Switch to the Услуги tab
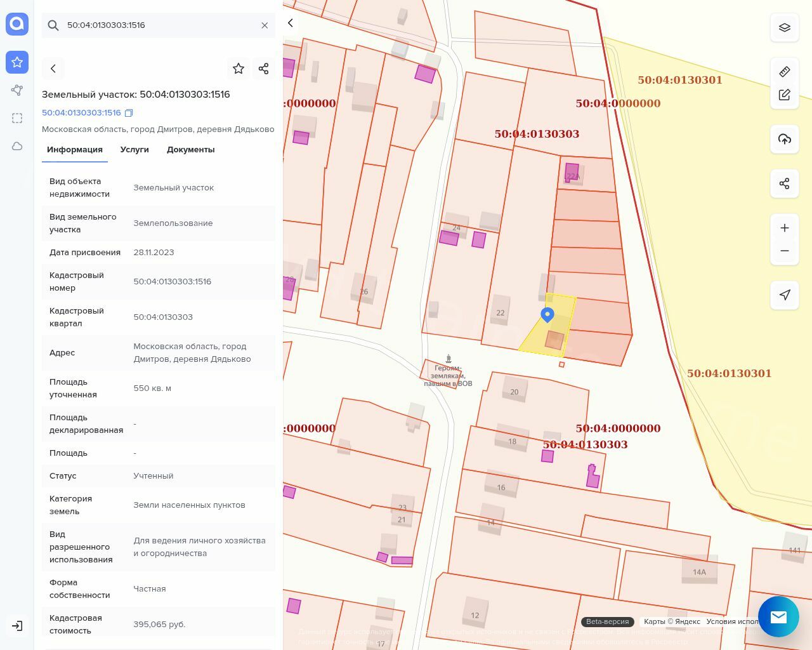The image size is (812, 650). click(134, 150)
